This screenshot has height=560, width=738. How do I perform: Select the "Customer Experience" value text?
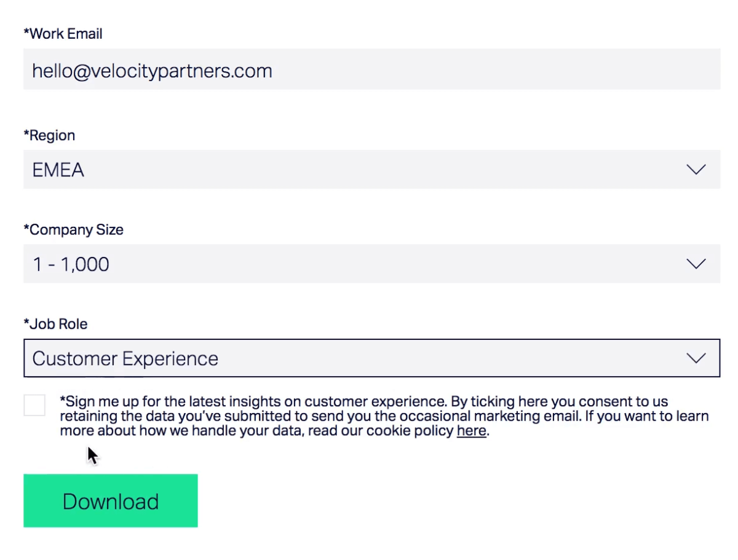pyautogui.click(x=125, y=358)
